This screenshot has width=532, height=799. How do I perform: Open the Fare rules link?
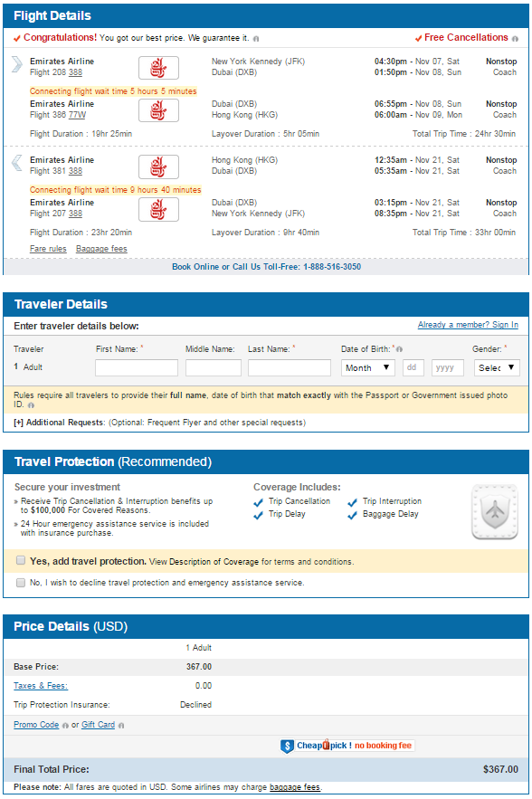coord(48,249)
